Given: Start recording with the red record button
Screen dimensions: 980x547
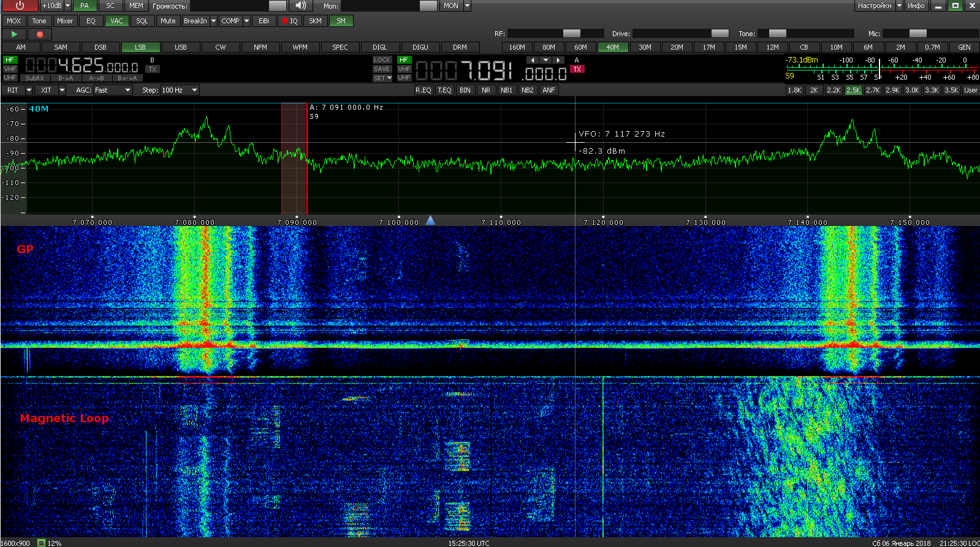Looking at the screenshot, I should pyautogui.click(x=40, y=34).
